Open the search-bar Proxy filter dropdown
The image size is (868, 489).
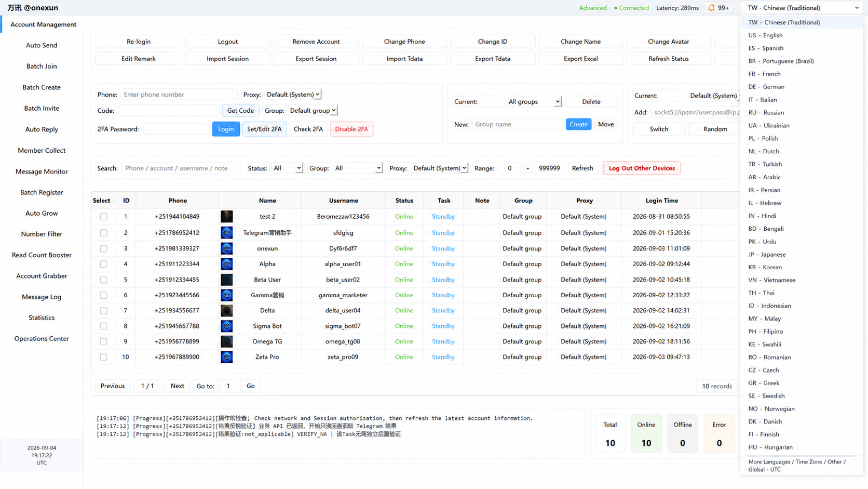pos(440,168)
